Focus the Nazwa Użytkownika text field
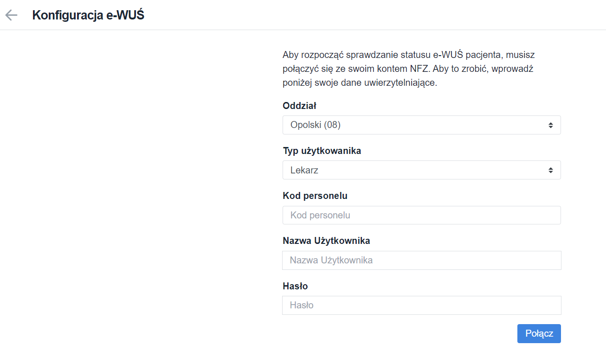The height and width of the screenshot is (364, 606). pyautogui.click(x=421, y=260)
